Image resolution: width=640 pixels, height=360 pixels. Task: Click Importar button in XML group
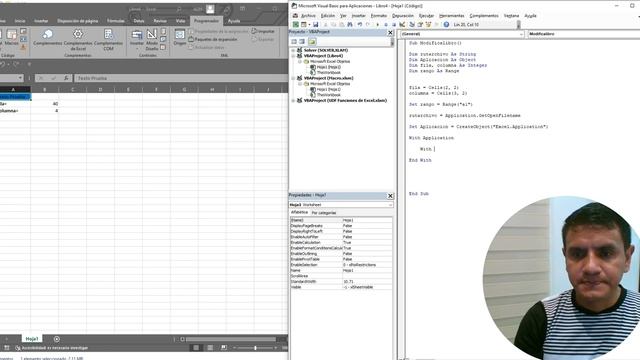pyautogui.click(x=263, y=31)
